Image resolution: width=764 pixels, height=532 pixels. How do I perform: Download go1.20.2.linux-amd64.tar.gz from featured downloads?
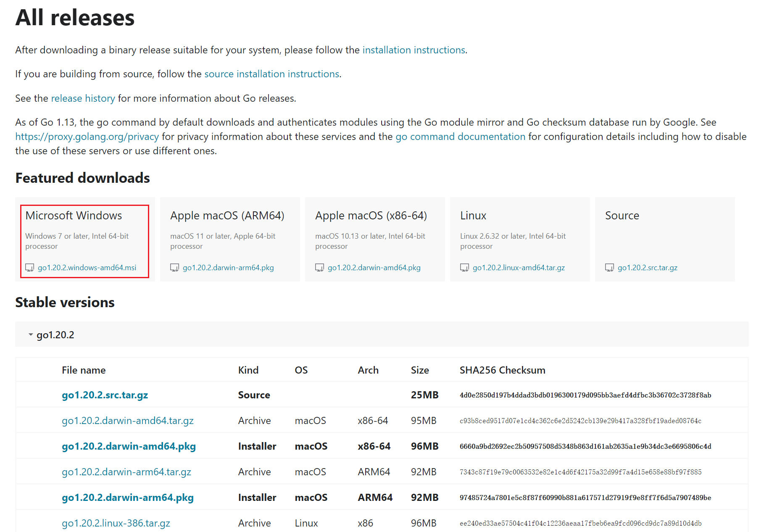[519, 268]
